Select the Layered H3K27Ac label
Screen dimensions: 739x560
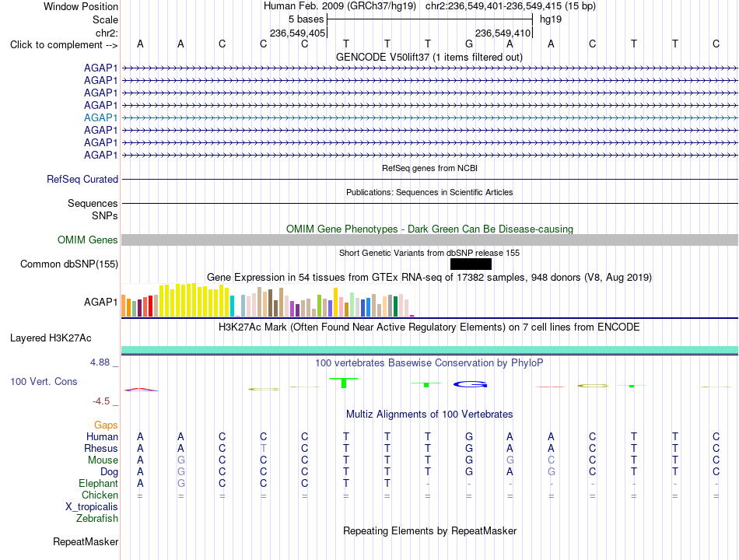coord(51,338)
